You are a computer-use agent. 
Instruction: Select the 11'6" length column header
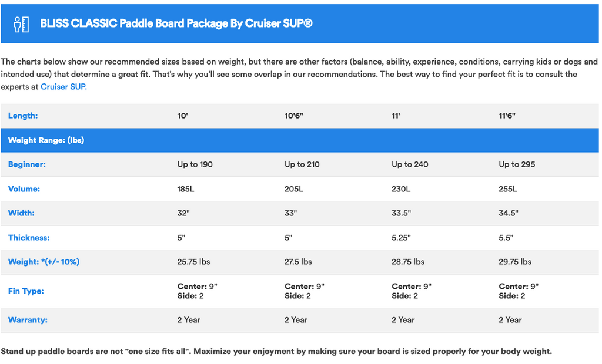point(507,116)
